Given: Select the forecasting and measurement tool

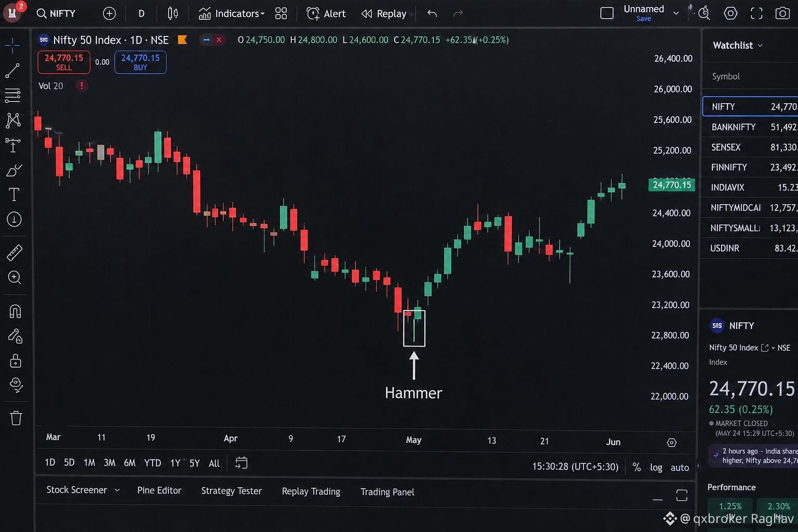Looking at the screenshot, I should click(13, 145).
